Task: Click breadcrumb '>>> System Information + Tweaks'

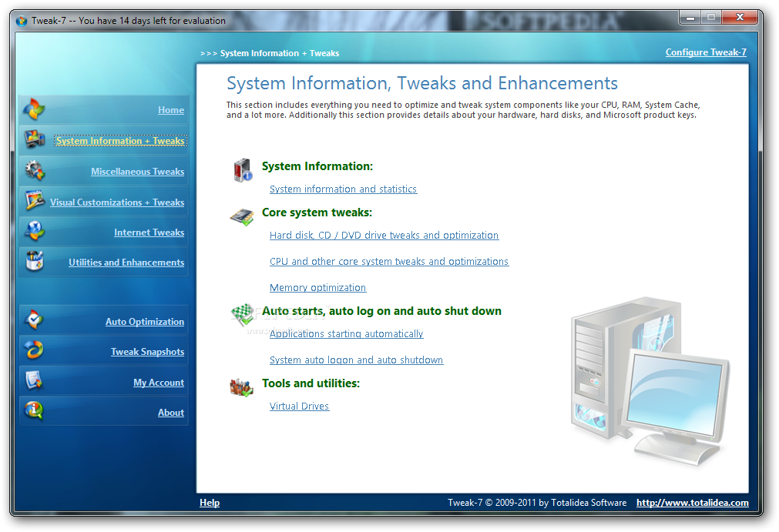Action: [270, 53]
